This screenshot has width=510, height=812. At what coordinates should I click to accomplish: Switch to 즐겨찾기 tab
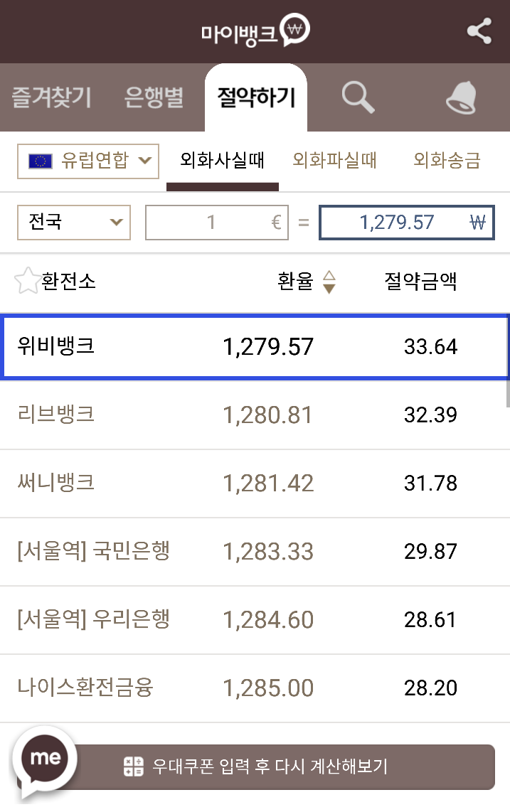(x=51, y=97)
